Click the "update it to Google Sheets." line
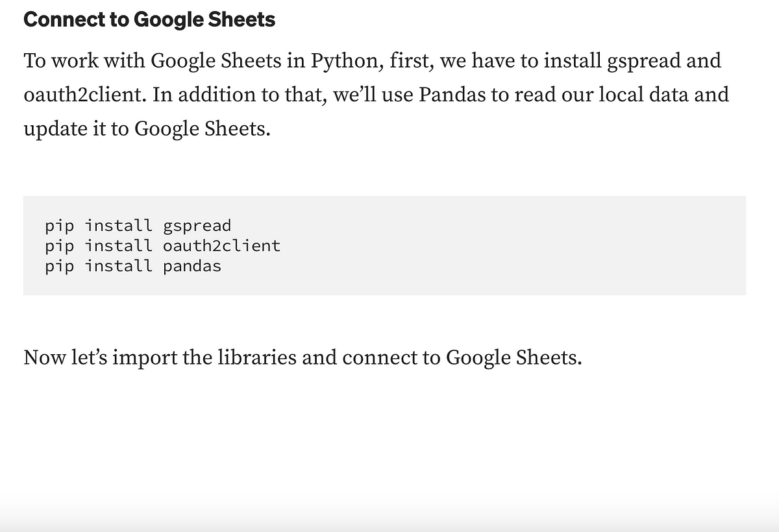This screenshot has width=779, height=532. (146, 129)
